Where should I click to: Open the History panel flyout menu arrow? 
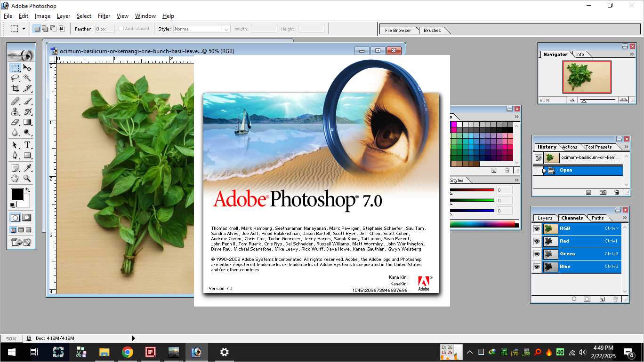coord(626,147)
